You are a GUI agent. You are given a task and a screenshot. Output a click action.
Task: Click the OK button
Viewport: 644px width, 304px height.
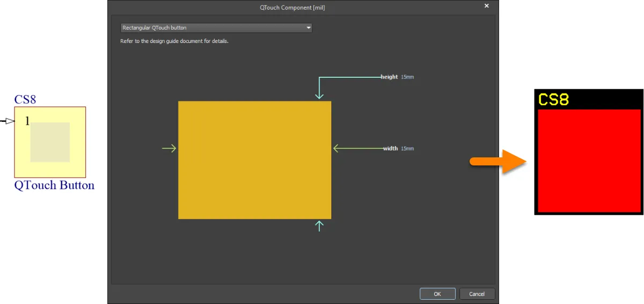437,294
